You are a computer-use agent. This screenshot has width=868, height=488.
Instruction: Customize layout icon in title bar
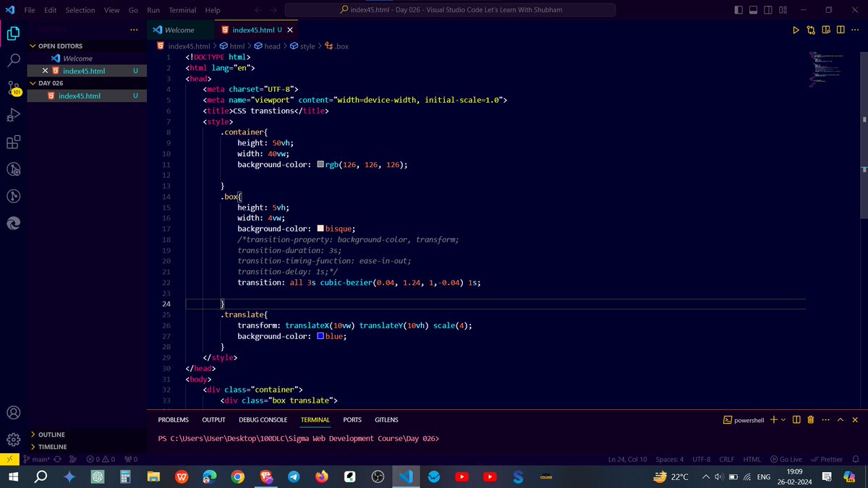(783, 10)
